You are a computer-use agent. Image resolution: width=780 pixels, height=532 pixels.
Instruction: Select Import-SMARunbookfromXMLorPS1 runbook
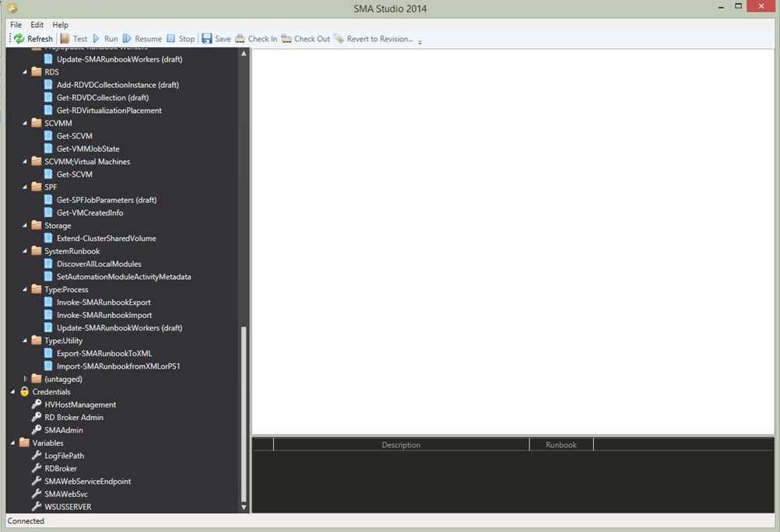point(118,366)
